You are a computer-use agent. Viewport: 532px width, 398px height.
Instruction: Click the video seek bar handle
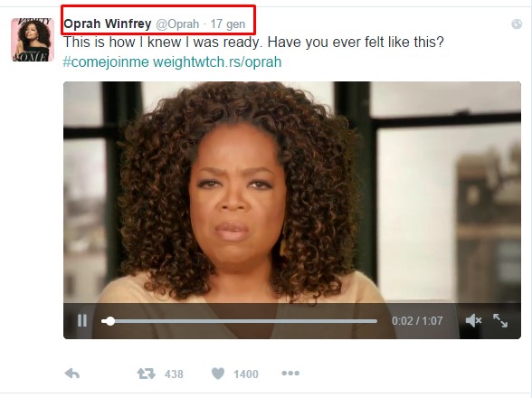(110, 321)
